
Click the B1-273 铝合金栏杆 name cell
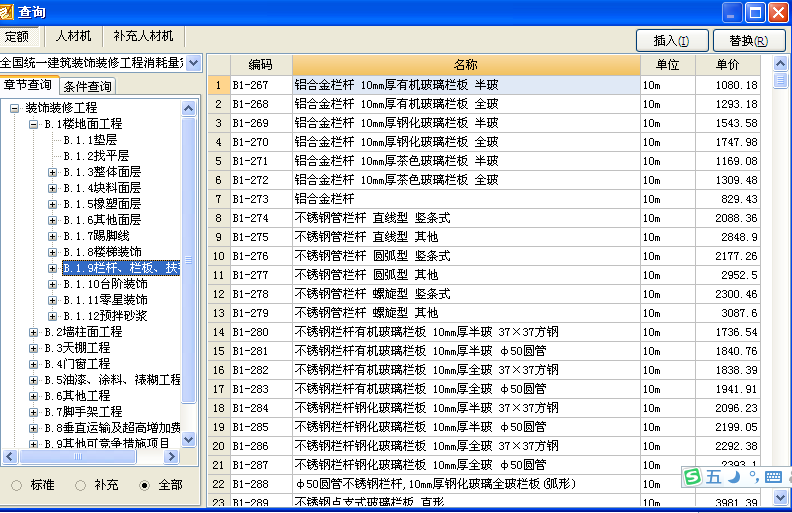[x=466, y=199]
